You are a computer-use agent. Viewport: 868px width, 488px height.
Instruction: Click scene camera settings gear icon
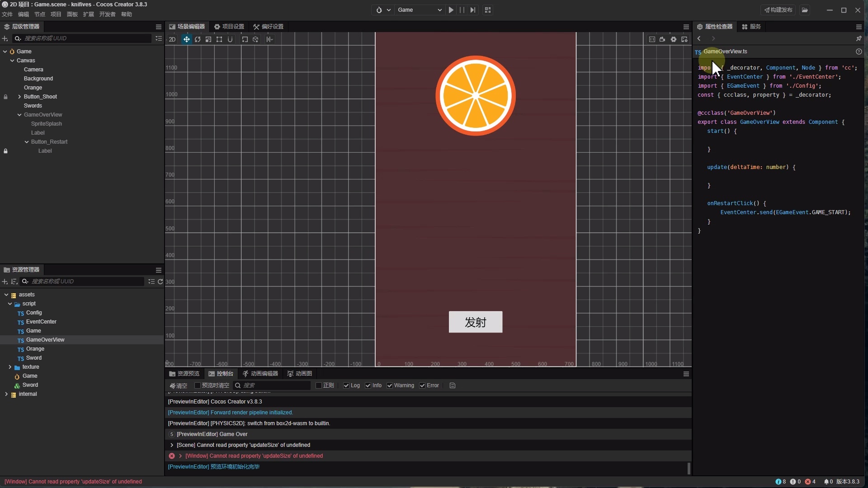[x=674, y=39]
